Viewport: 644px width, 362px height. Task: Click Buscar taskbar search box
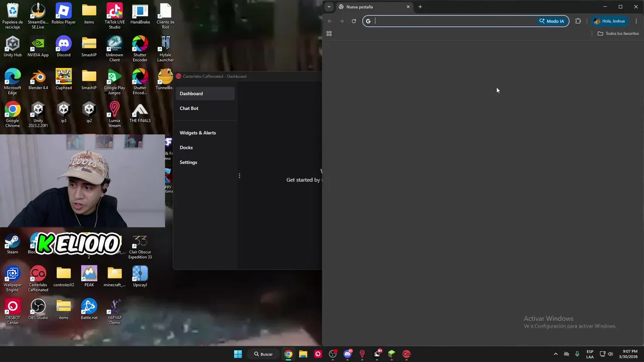pyautogui.click(x=263, y=354)
